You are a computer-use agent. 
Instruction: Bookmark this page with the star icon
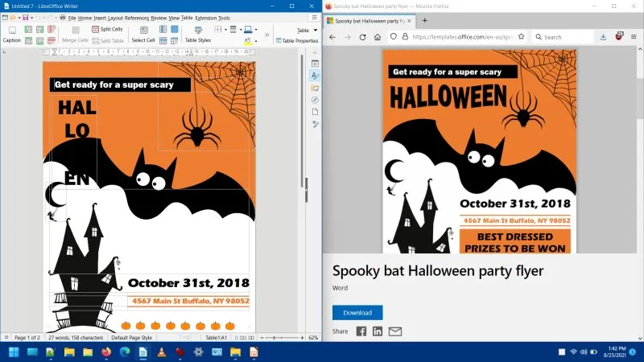coord(522,37)
